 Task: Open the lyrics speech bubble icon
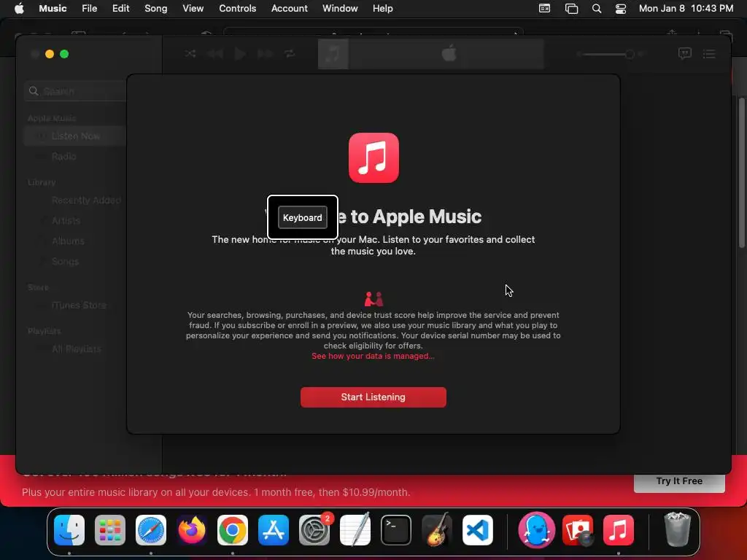[x=684, y=53]
